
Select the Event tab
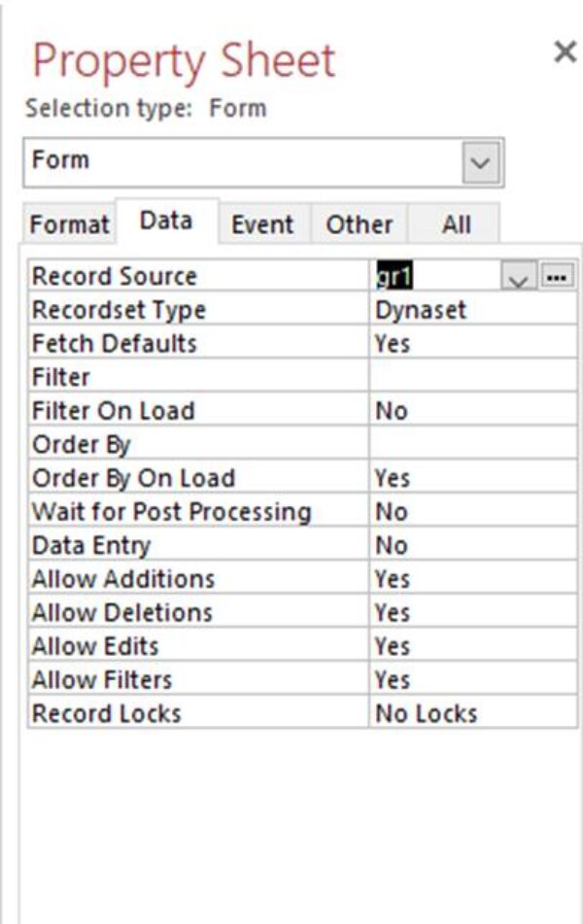pyautogui.click(x=263, y=224)
